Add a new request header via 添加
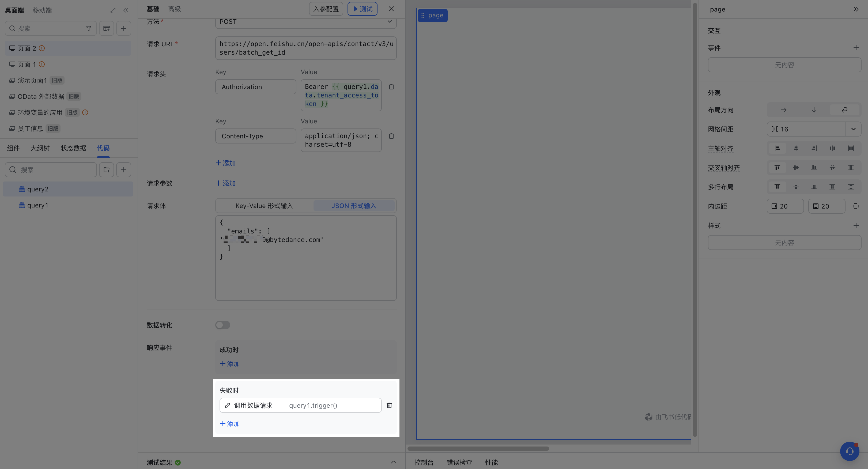Screen dimensions: 868x469 (x=225, y=163)
